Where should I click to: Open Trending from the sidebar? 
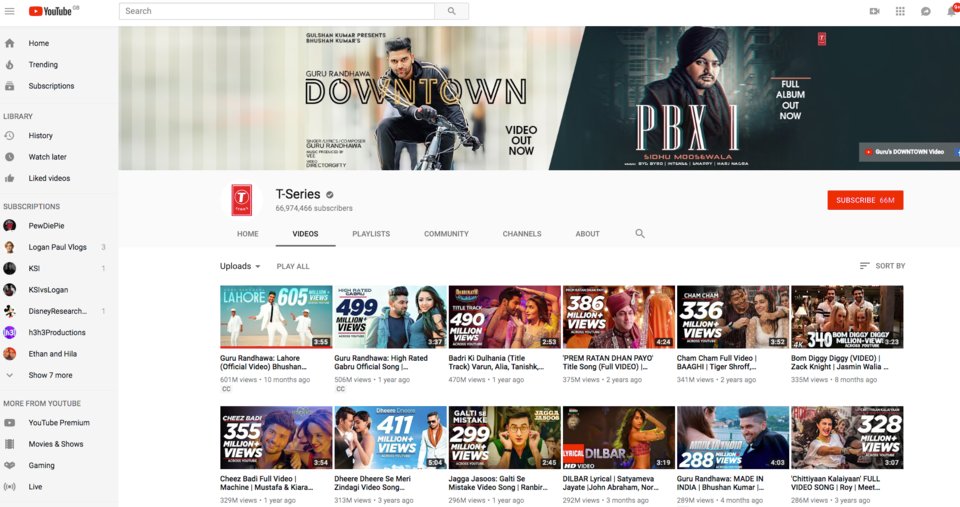pyautogui.click(x=43, y=65)
